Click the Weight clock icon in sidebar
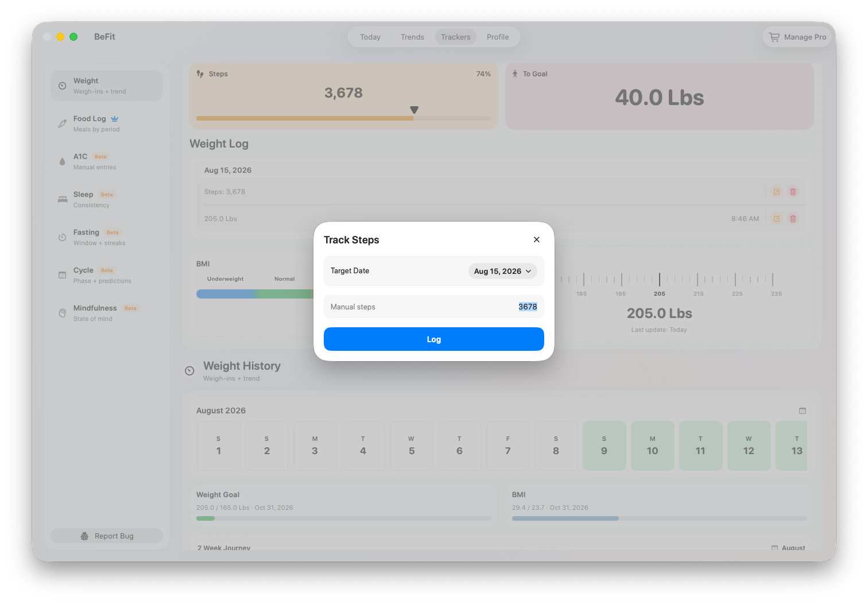868x604 pixels. click(63, 86)
